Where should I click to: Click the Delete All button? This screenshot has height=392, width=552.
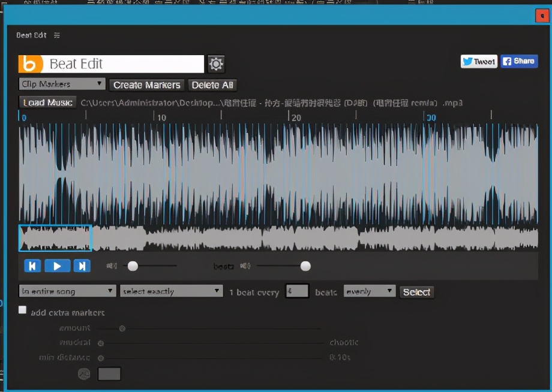click(212, 85)
